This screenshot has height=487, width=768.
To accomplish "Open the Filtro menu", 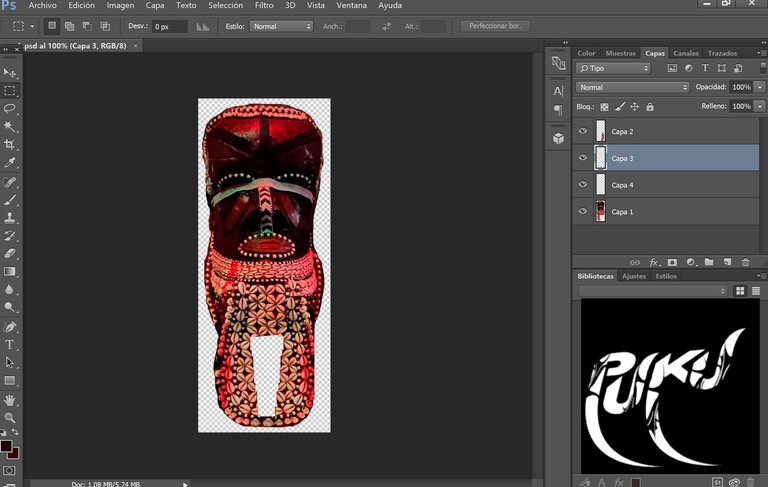I will [x=264, y=5].
